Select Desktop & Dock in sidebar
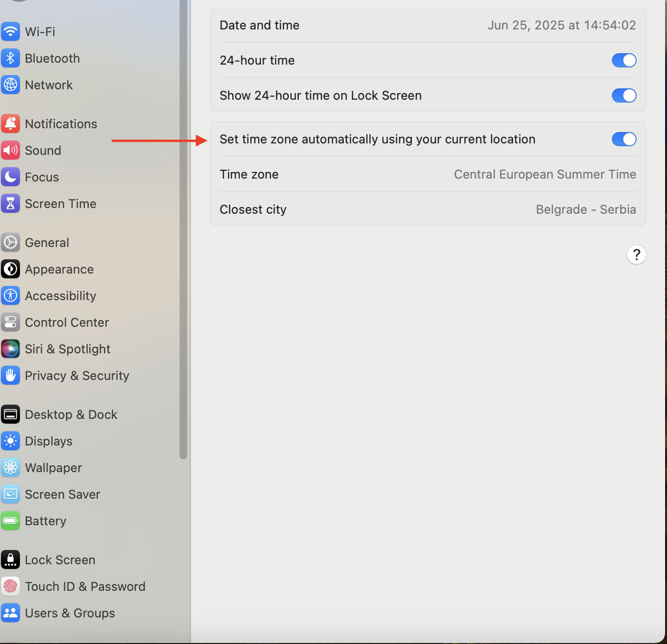This screenshot has height=644, width=667. coord(71,415)
